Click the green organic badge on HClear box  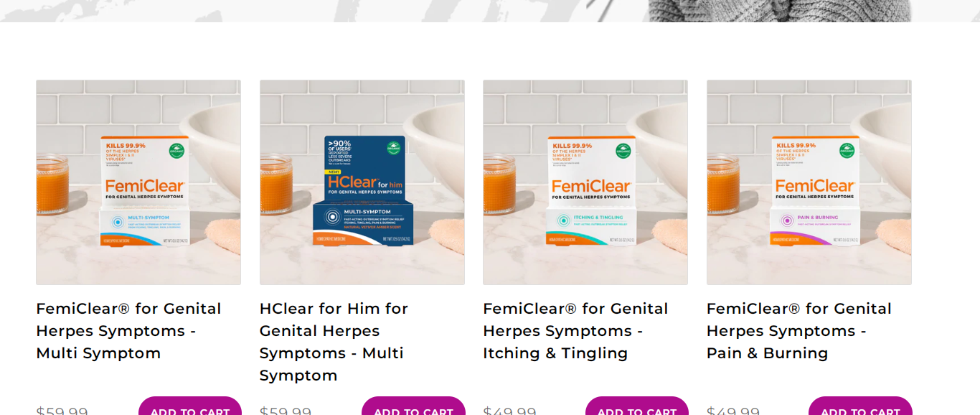(x=393, y=148)
